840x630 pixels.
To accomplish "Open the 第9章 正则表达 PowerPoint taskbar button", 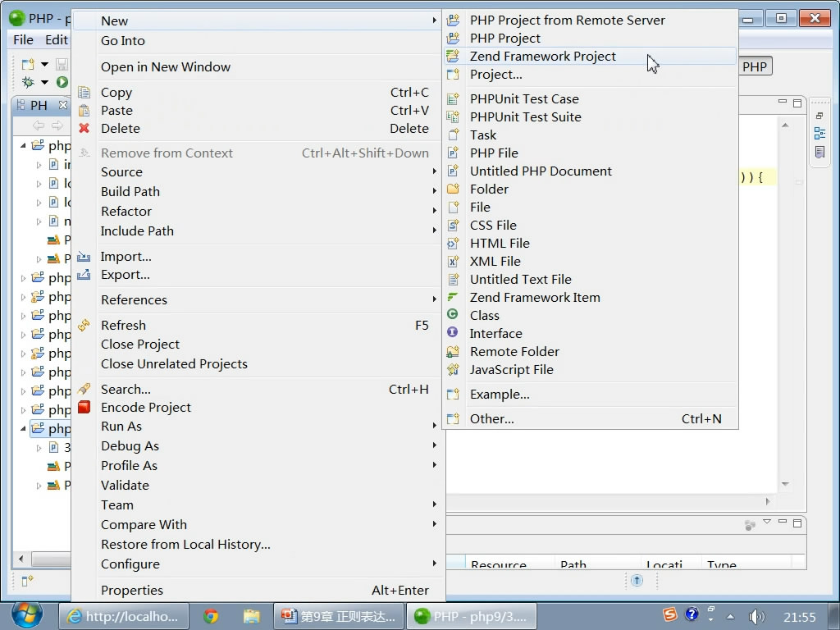I will point(339,617).
